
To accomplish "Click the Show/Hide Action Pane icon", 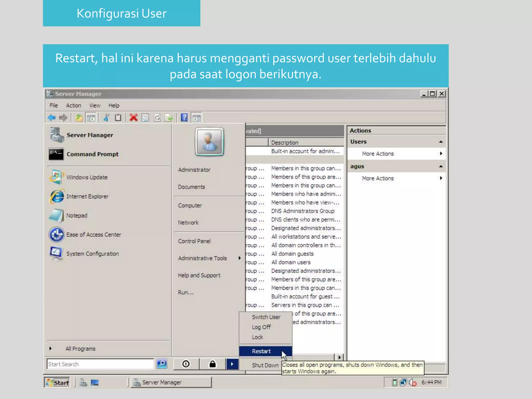I will (197, 118).
